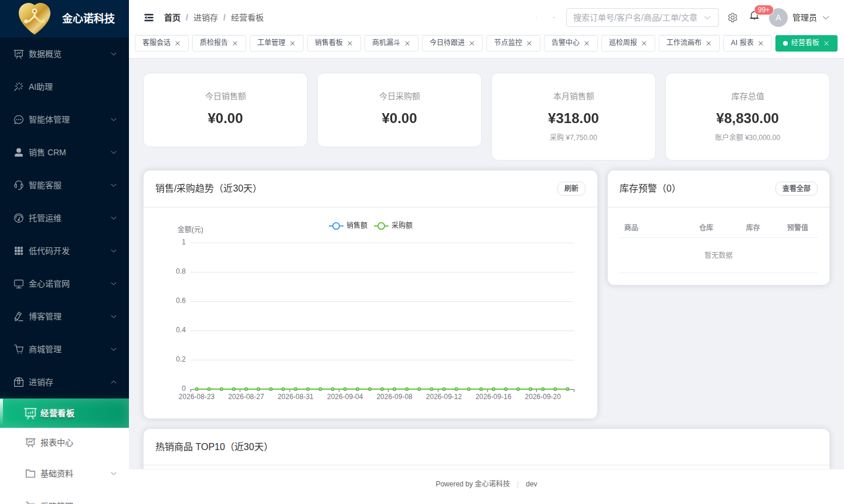Open settings via the gear icon
This screenshot has width=844, height=504.
tap(733, 18)
